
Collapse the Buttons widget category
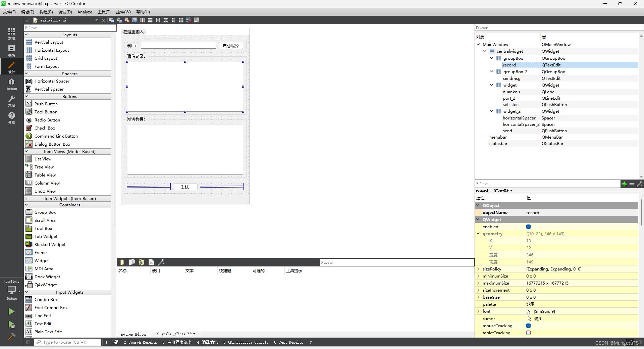click(26, 96)
